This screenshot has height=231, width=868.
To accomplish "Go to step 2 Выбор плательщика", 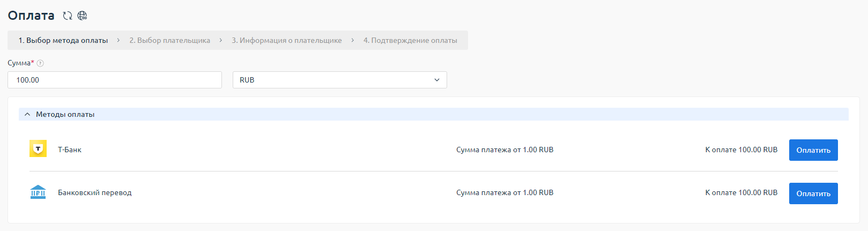I will click(x=169, y=40).
